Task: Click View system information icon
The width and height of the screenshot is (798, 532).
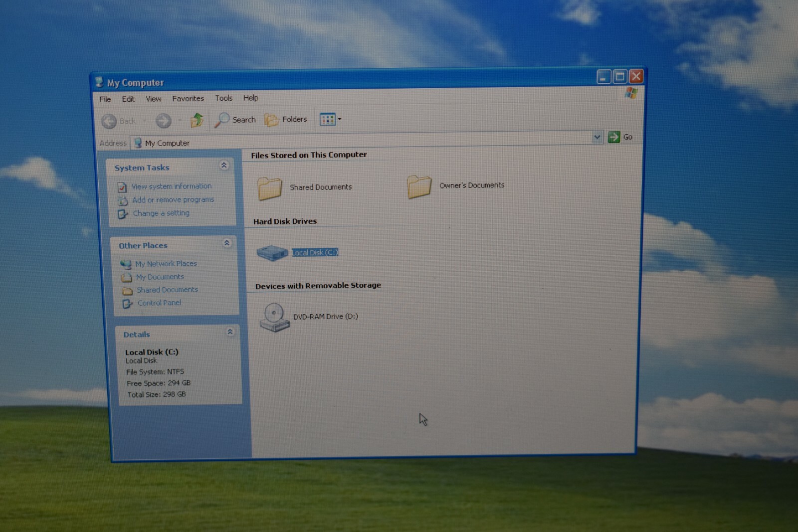Action: coord(122,187)
